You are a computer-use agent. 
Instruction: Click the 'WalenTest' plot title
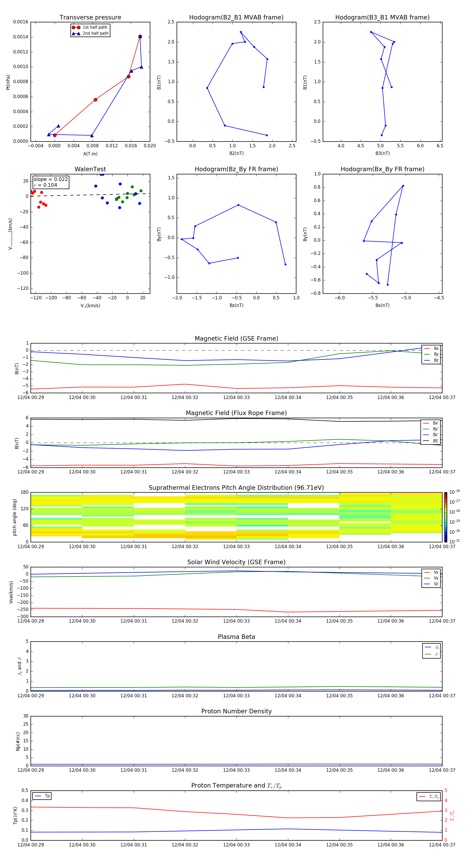(x=90, y=169)
